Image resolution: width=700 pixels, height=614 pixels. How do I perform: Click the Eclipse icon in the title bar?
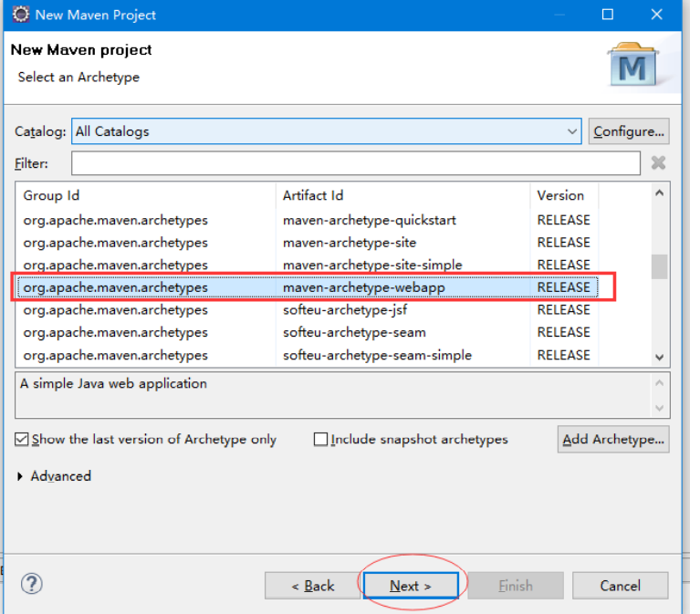tap(21, 15)
